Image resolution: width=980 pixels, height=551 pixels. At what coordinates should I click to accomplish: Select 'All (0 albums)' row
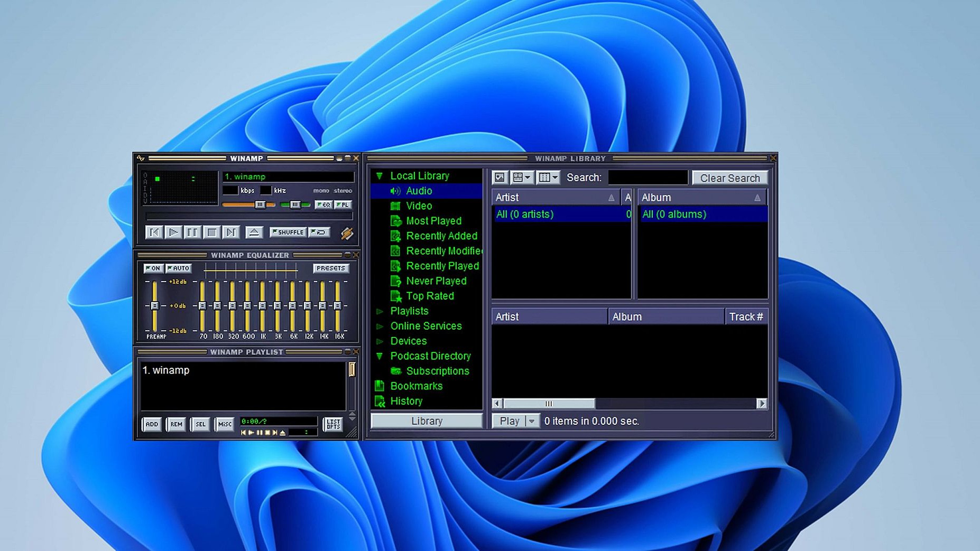tap(703, 214)
